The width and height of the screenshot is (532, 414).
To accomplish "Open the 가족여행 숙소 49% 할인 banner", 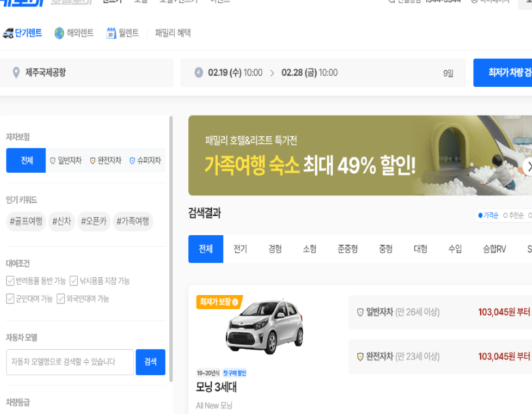I will click(360, 156).
